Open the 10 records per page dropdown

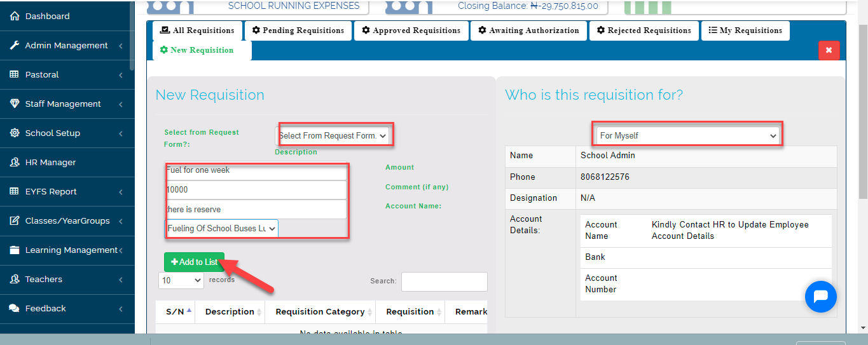181,280
